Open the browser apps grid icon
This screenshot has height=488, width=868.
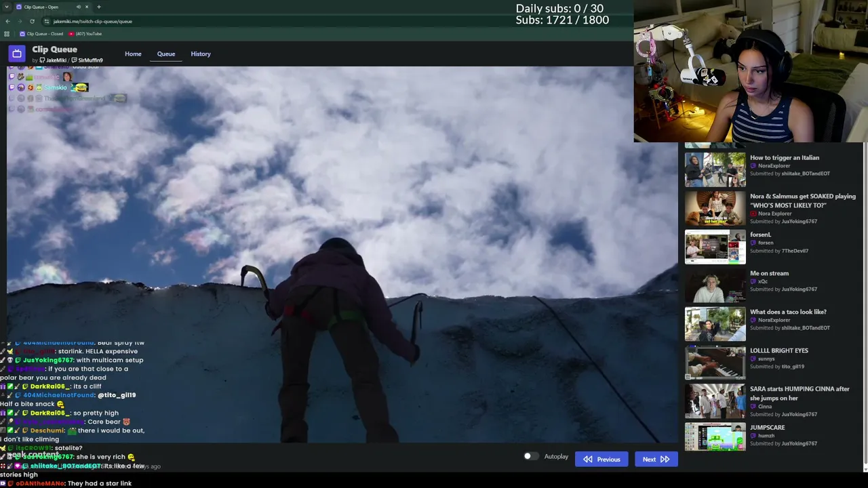pyautogui.click(x=7, y=34)
